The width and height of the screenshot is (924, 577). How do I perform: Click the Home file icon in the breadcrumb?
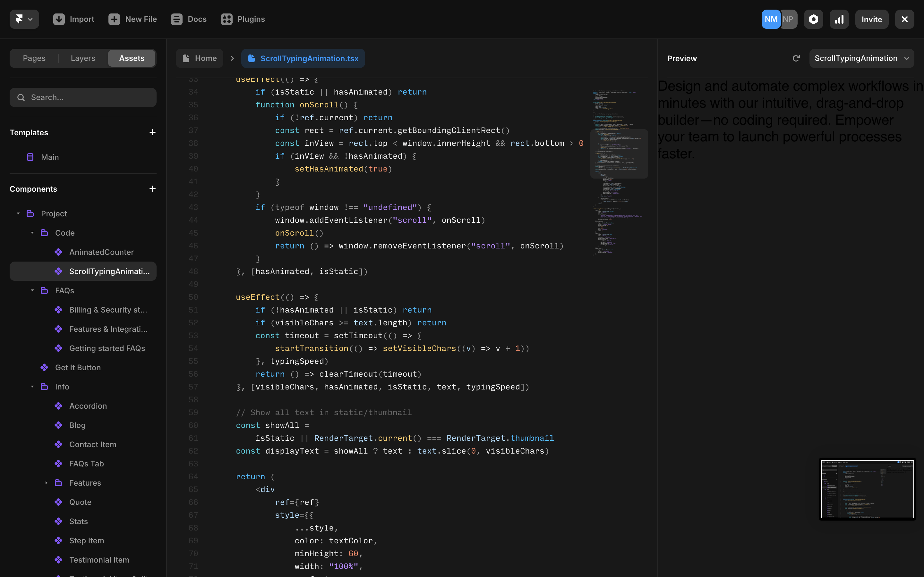[186, 58]
